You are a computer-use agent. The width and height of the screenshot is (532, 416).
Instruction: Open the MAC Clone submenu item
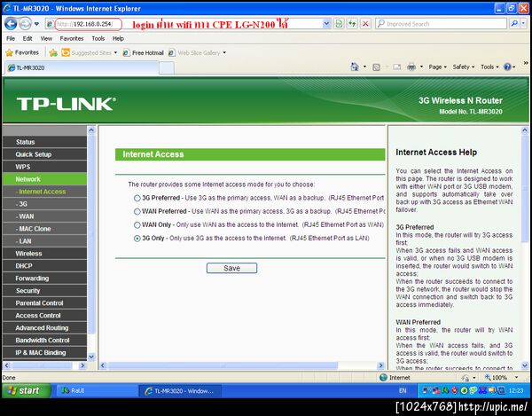point(44,229)
